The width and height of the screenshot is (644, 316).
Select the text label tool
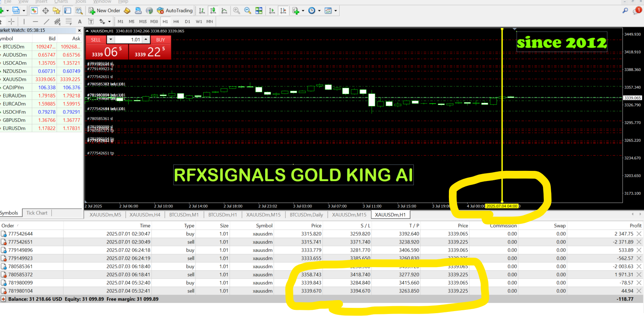click(91, 21)
